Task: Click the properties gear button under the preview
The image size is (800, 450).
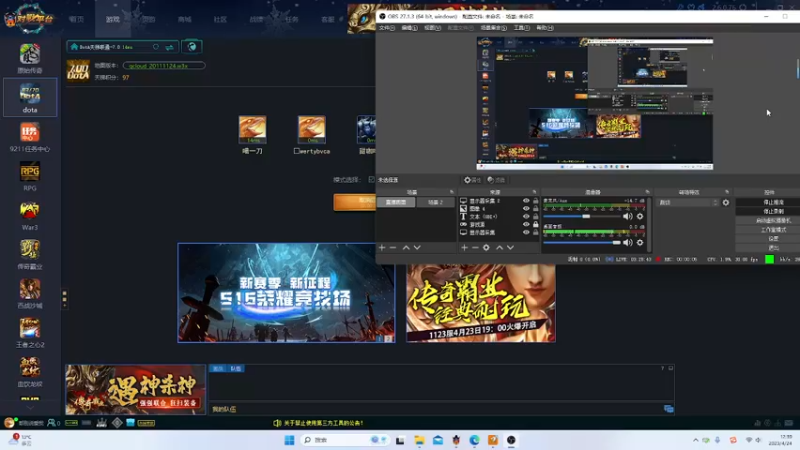Action: (x=472, y=180)
